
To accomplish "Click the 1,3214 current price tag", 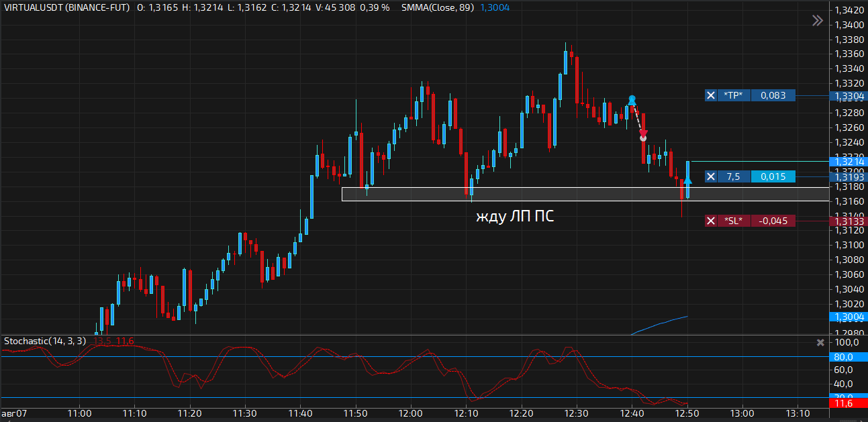I will coord(849,162).
